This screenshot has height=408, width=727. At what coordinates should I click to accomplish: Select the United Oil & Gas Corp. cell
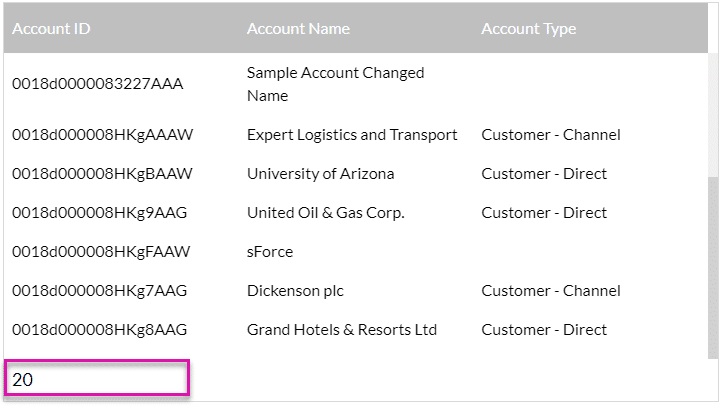(325, 213)
